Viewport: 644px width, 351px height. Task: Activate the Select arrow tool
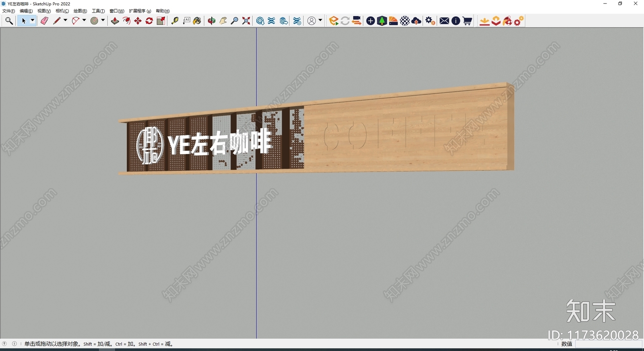[24, 21]
